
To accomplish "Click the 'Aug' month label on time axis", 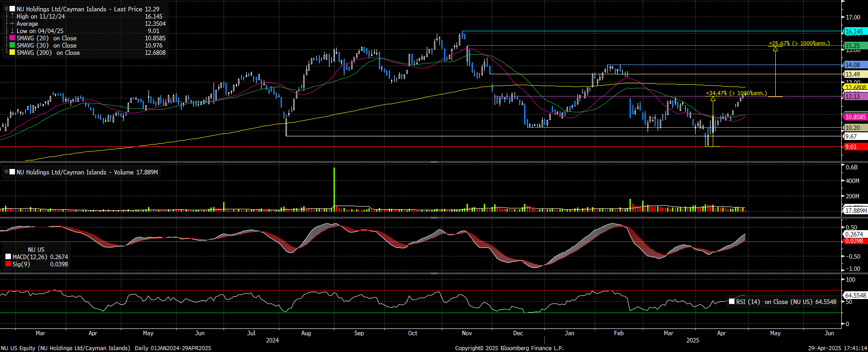I will 306,333.
